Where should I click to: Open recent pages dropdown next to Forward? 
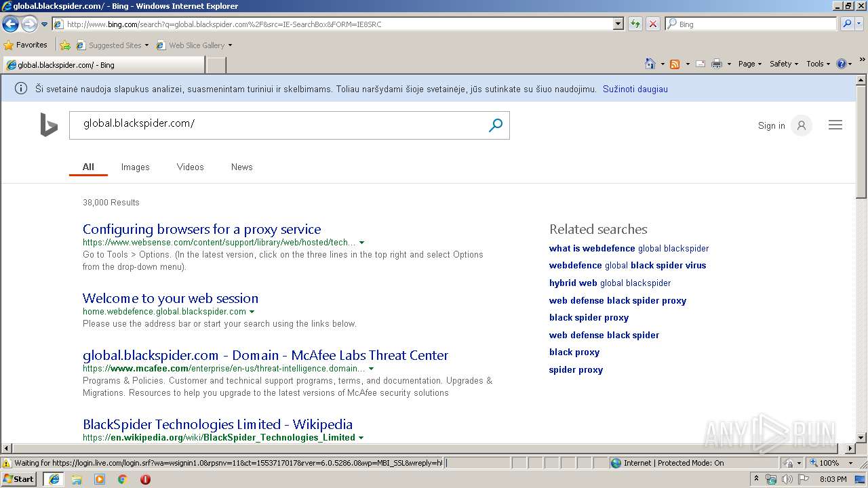(x=45, y=24)
